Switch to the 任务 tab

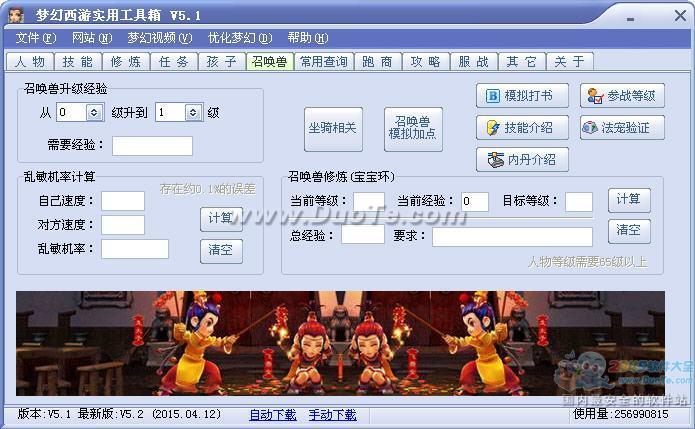click(174, 61)
